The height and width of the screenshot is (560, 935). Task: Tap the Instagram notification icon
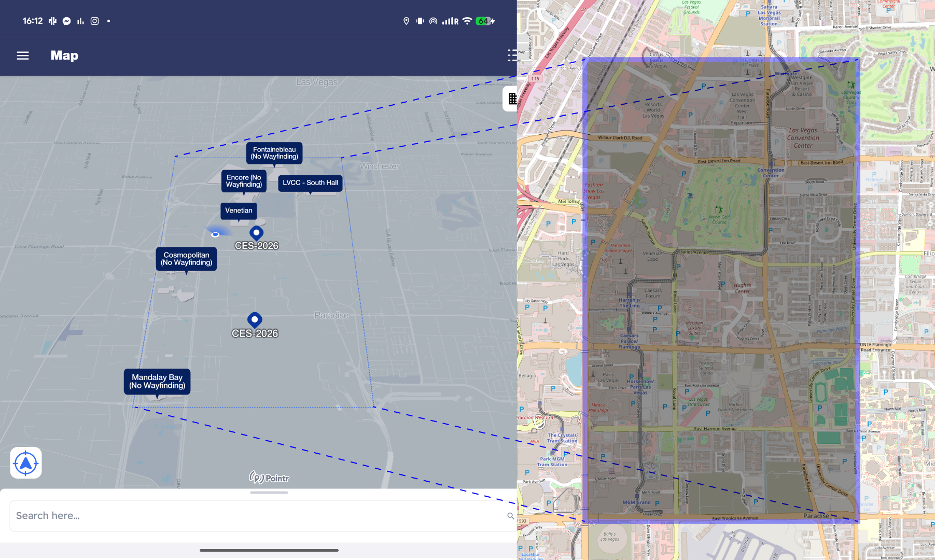pyautogui.click(x=94, y=21)
